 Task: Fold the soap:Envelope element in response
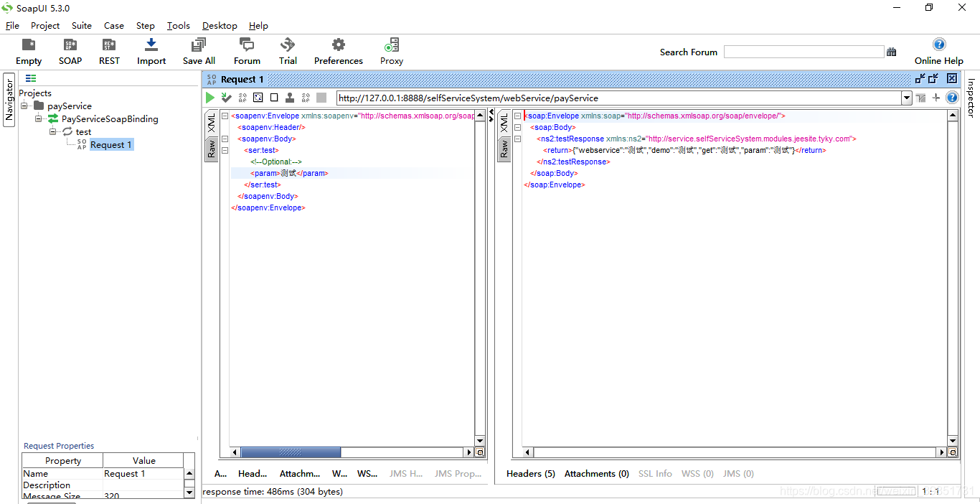[517, 116]
